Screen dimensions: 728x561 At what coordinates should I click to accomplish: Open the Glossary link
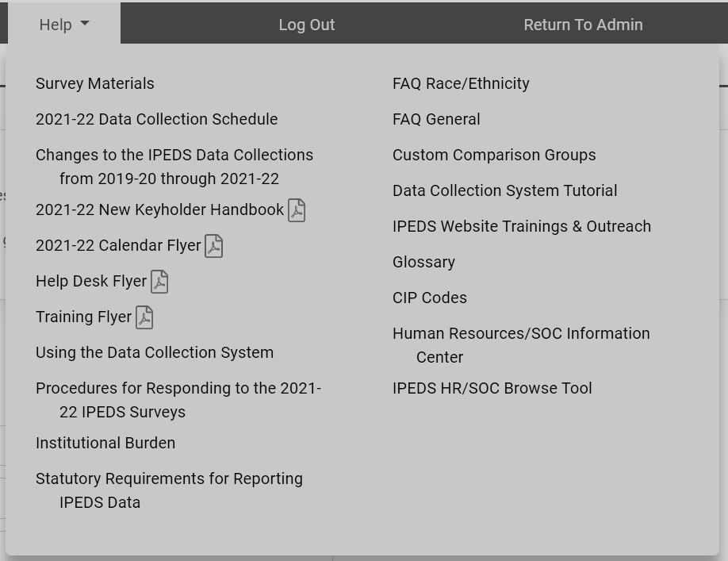(423, 262)
